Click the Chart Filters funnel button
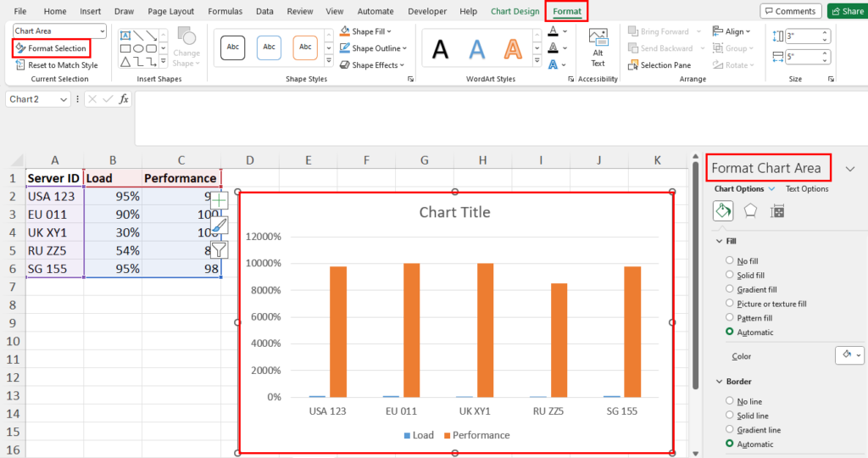 (x=220, y=249)
